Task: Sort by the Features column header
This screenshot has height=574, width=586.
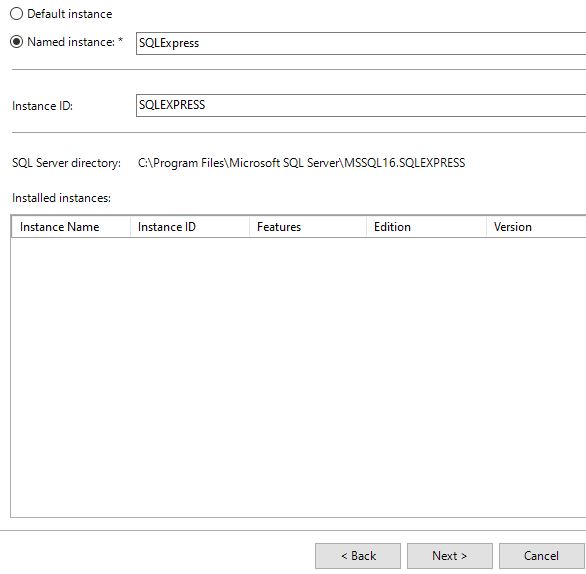Action: coord(308,227)
